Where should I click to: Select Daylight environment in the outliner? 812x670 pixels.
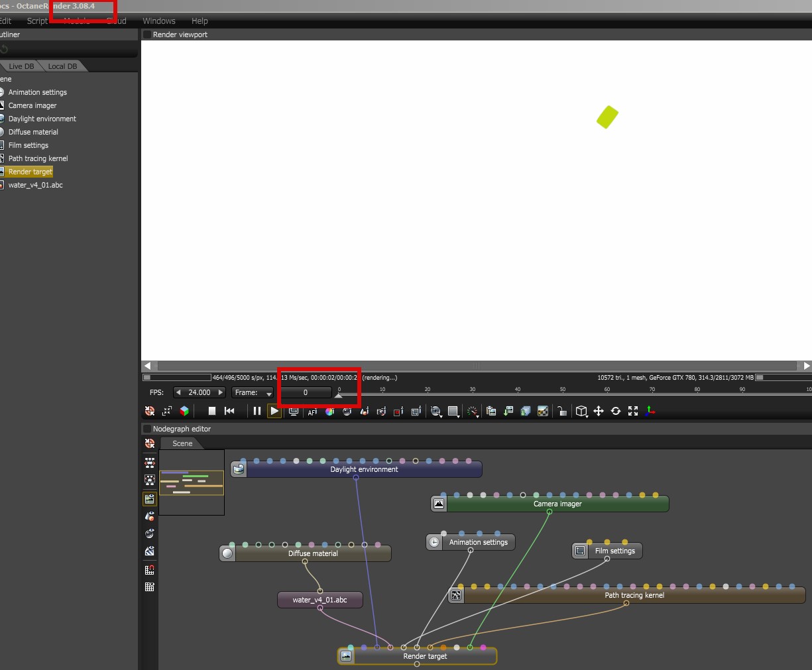42,119
